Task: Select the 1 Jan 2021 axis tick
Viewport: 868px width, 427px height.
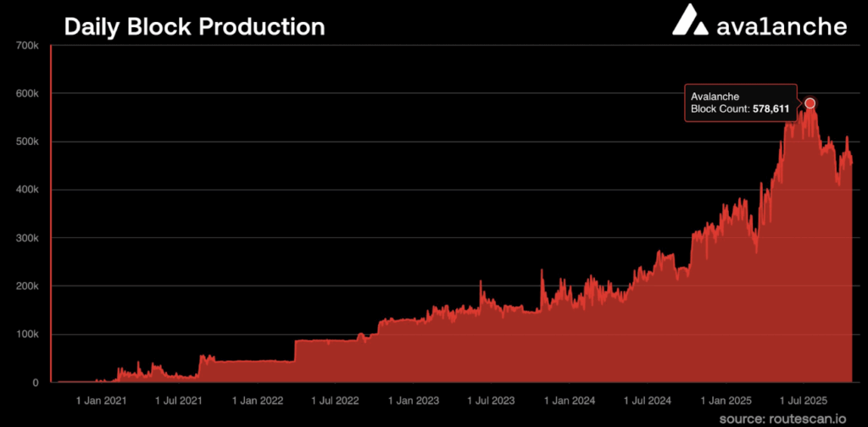Action: (103, 400)
